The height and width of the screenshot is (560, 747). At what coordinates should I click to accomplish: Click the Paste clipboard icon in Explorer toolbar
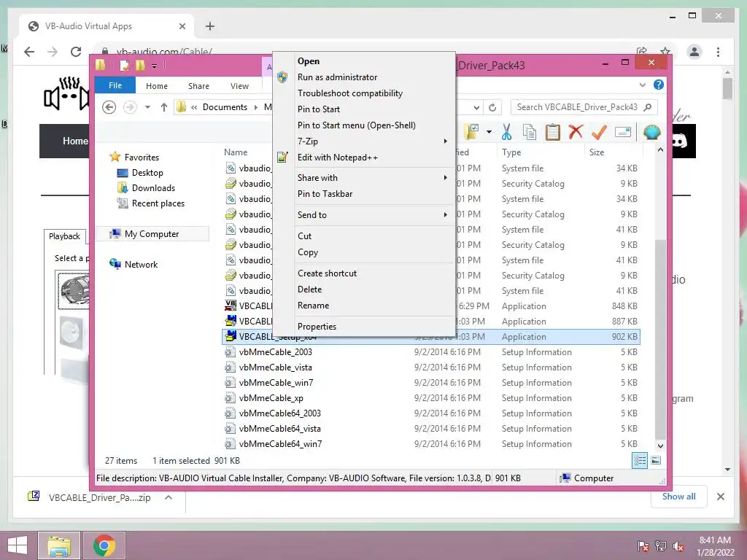click(552, 132)
